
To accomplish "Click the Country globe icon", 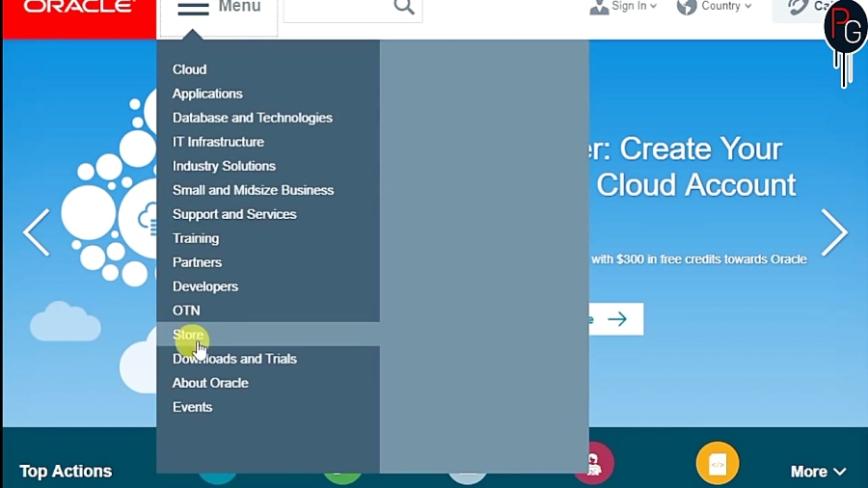I will click(687, 7).
